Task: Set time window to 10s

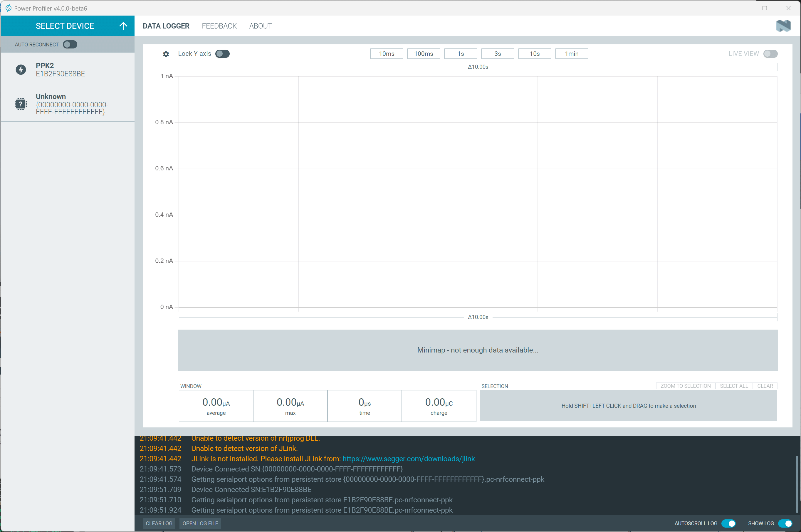Action: [x=534, y=53]
